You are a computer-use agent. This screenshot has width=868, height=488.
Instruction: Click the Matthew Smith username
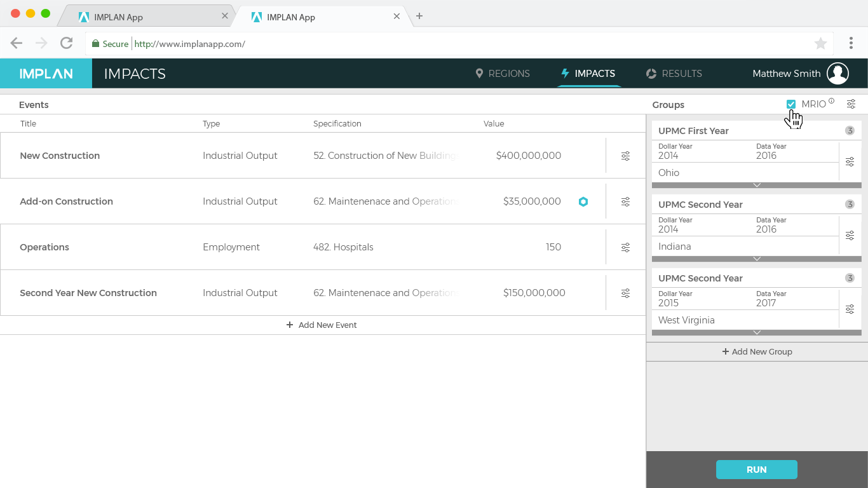click(x=786, y=74)
